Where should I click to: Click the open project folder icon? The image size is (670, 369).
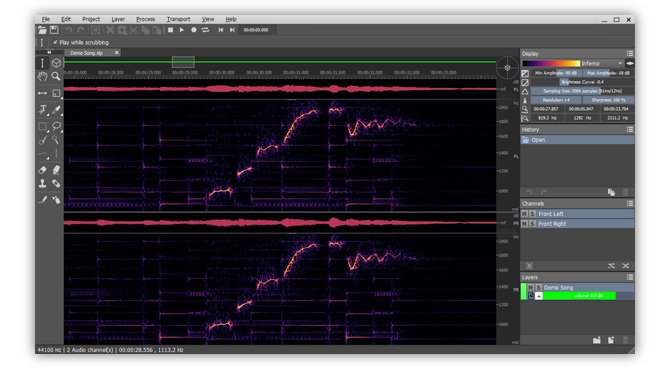tap(42, 30)
